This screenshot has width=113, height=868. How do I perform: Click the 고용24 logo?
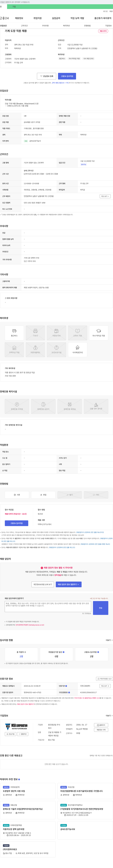4,18
